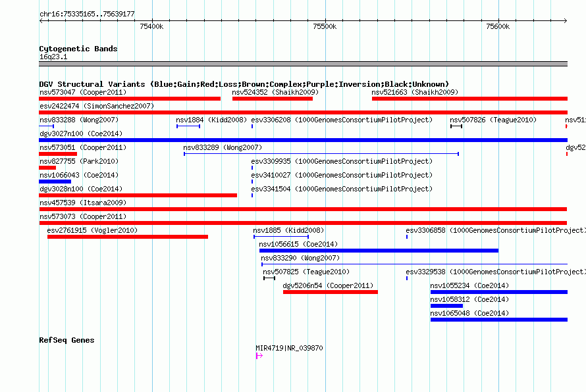Click the dgv3027n100 blue gain bar
This screenshot has height=392, width=586.
pos(303,140)
